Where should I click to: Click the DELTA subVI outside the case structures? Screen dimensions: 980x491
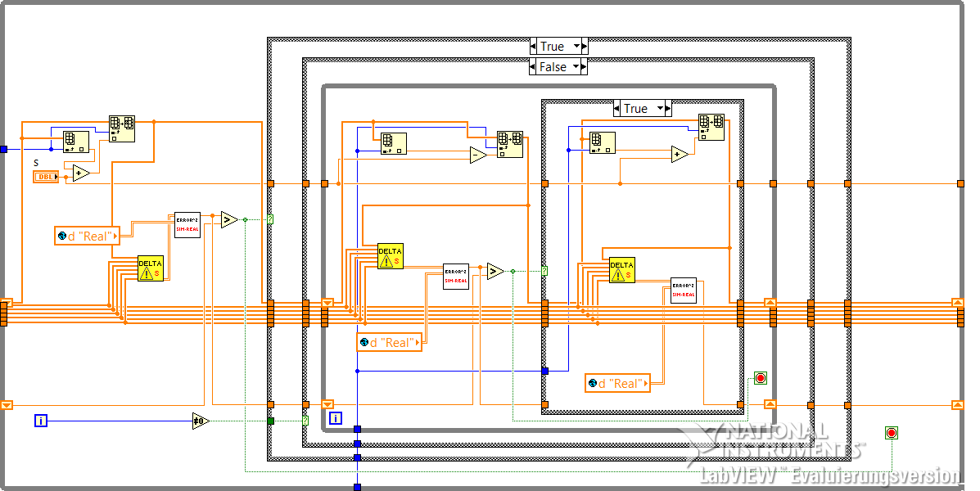151,268
